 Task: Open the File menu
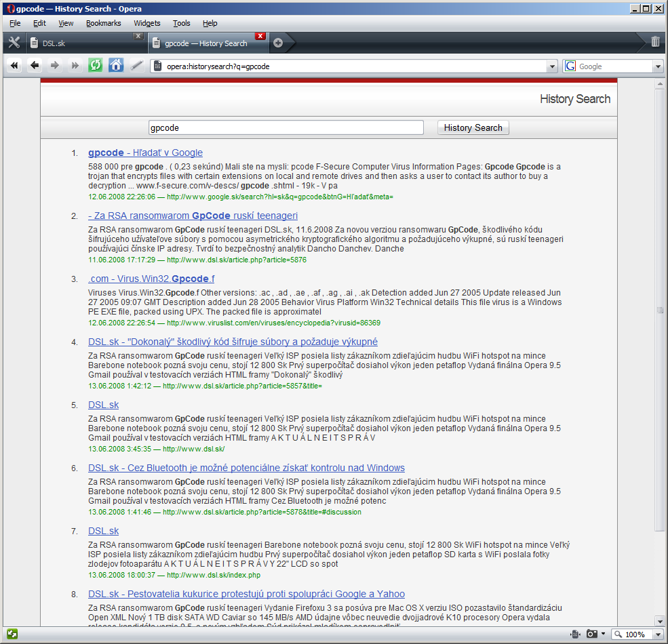15,24
